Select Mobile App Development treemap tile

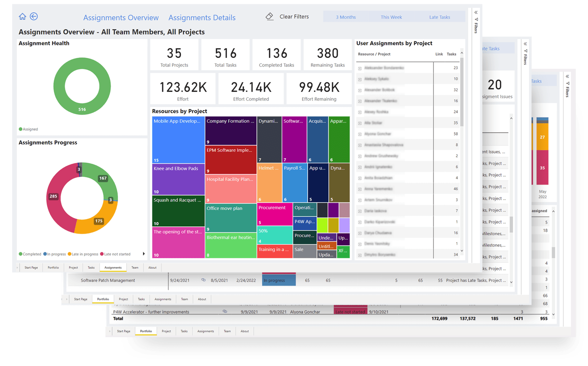click(x=178, y=140)
